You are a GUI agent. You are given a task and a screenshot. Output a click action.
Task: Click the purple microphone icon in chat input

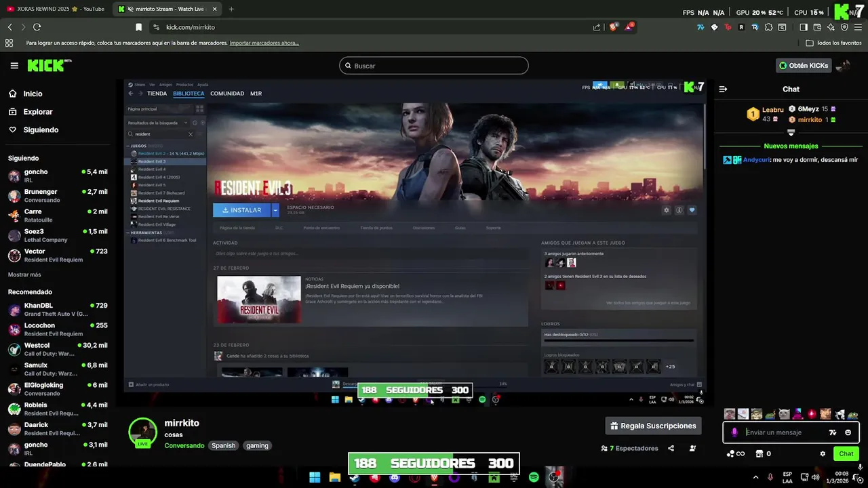pyautogui.click(x=734, y=432)
